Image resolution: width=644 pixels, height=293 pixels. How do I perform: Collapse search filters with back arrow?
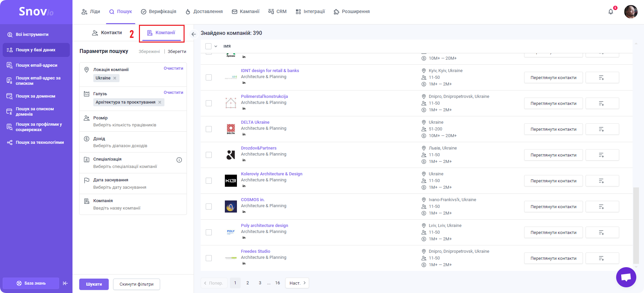tap(194, 34)
